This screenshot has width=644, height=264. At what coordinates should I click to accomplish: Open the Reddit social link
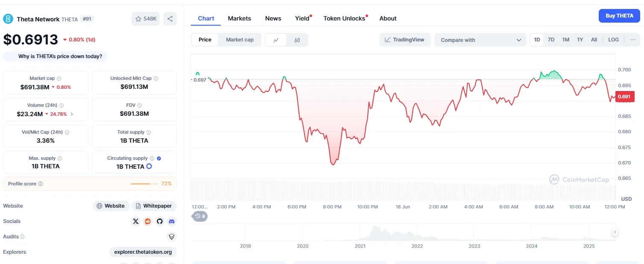point(148,221)
